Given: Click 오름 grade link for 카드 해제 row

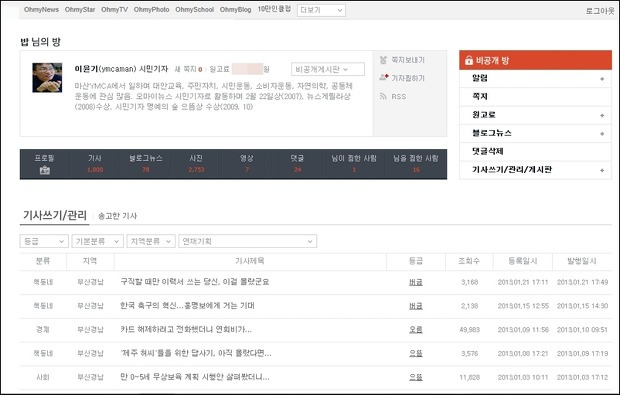Looking at the screenshot, I should (x=416, y=330).
